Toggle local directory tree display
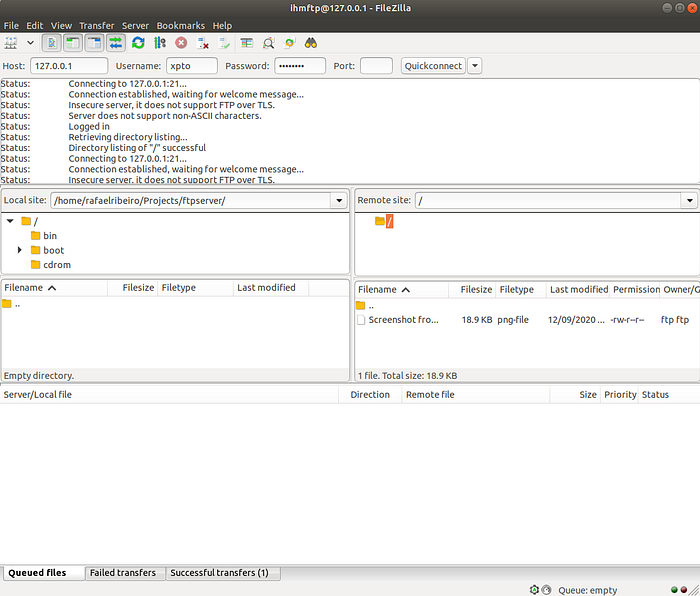Image resolution: width=700 pixels, height=596 pixels. (x=73, y=43)
